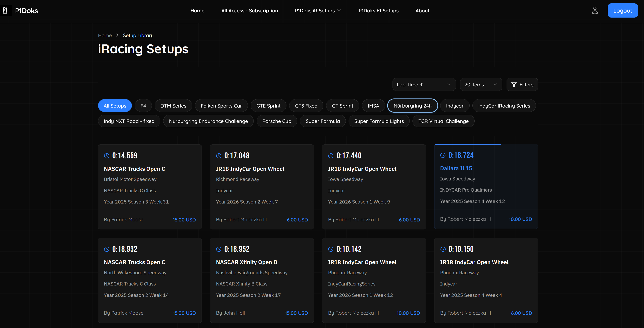The height and width of the screenshot is (328, 644).
Task: Click the clock icon beside 0:17.440
Action: coord(331,156)
